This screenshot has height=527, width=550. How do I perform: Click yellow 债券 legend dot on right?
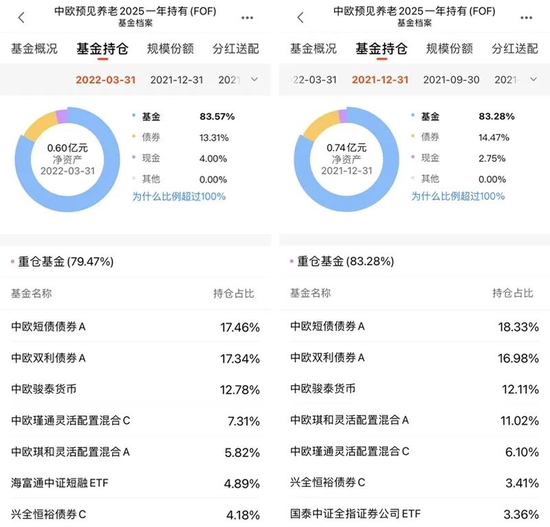click(x=413, y=136)
